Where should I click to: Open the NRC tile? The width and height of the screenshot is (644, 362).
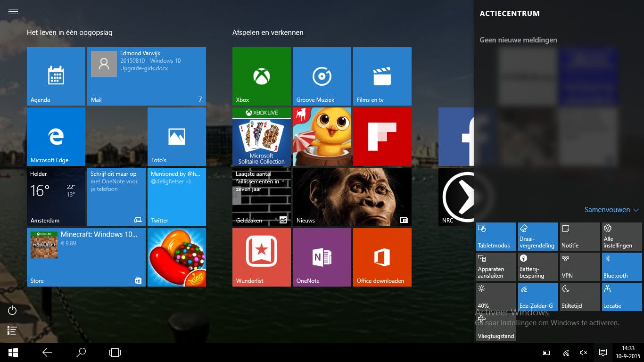pos(456,197)
